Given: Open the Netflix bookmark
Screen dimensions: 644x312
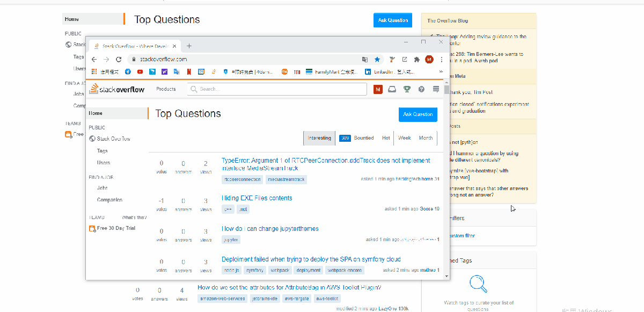Looking at the screenshot, I should [x=189, y=71].
